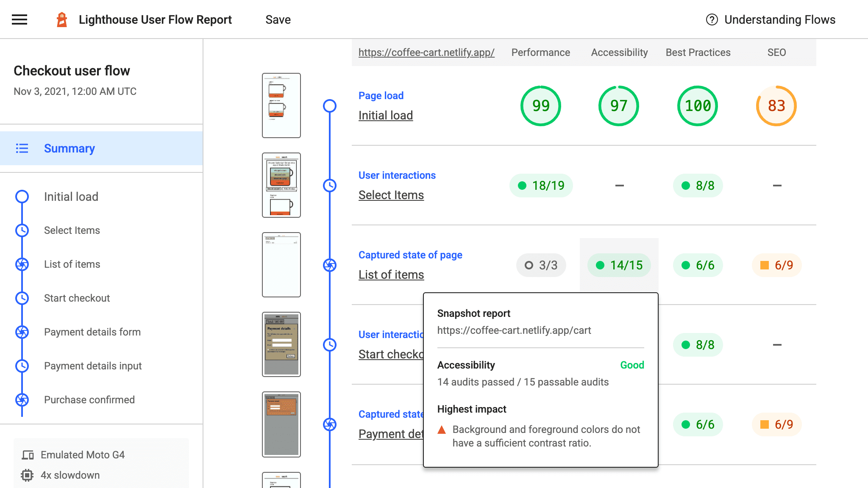Image resolution: width=868 pixels, height=488 pixels.
Task: Expand the Payment details form entry
Action: click(93, 332)
